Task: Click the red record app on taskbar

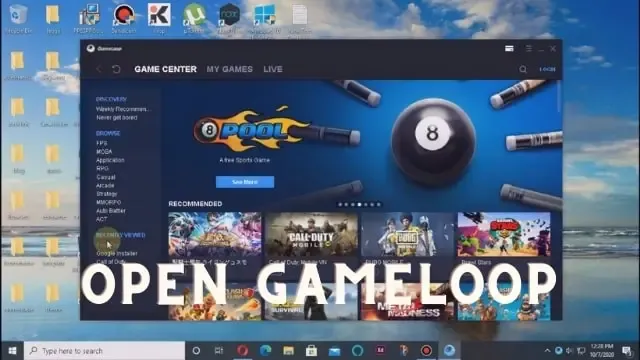Action: [427, 351]
